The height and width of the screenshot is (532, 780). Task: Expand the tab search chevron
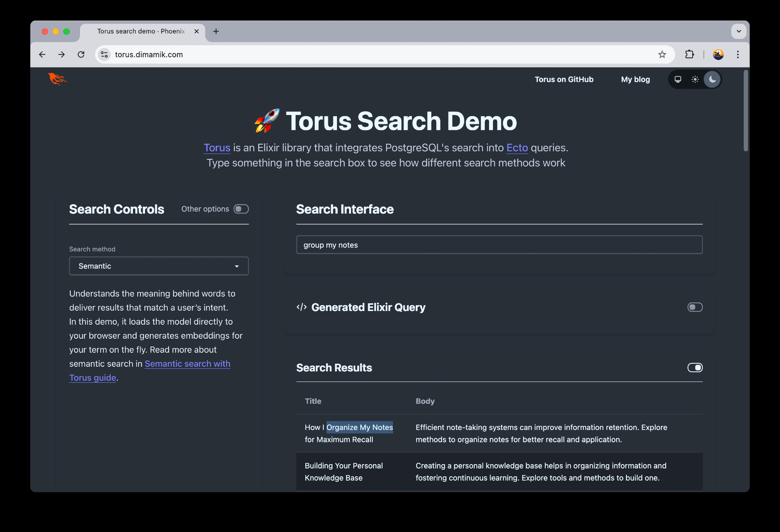[739, 31]
